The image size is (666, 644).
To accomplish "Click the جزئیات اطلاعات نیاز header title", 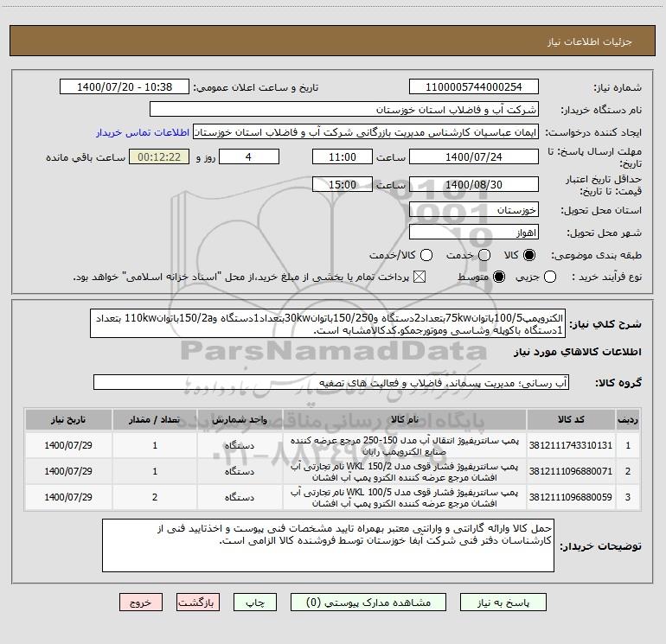I will (590, 41).
